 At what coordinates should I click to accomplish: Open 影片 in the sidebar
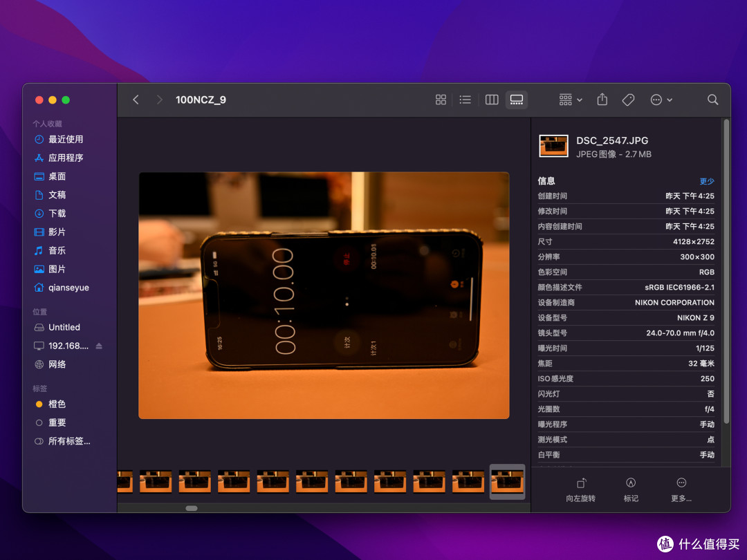[x=50, y=232]
